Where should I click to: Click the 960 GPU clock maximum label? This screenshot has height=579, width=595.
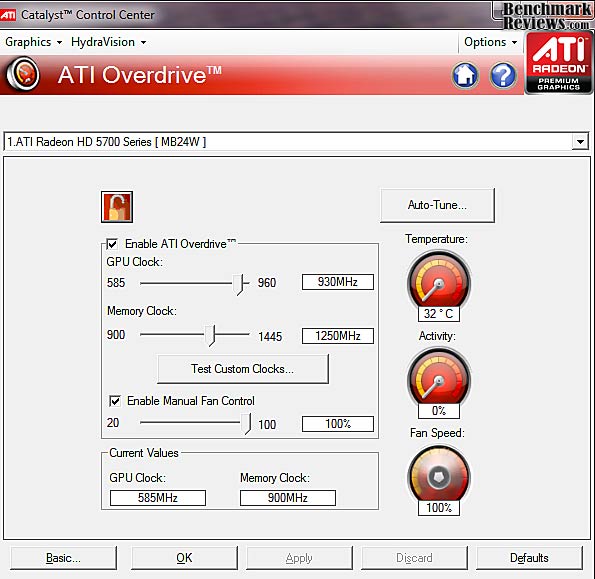tap(267, 283)
